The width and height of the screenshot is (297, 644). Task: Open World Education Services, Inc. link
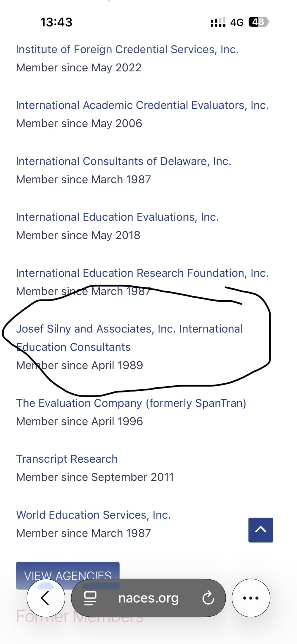94,515
